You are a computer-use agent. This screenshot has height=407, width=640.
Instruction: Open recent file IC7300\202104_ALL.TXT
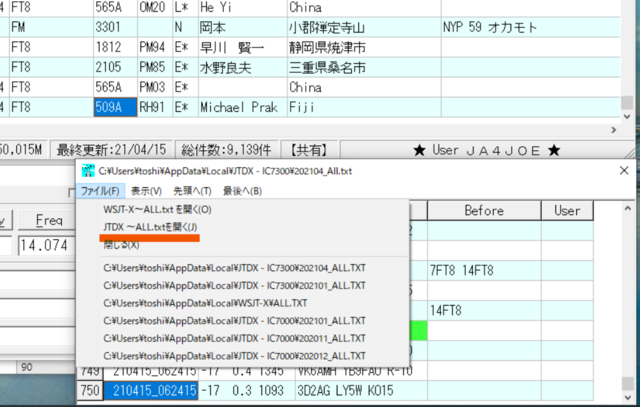234,268
